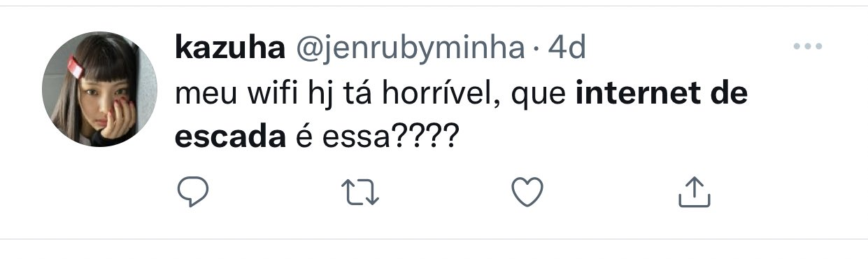Open profile via display name kazuha
This screenshot has height=259, width=868.
(x=230, y=48)
